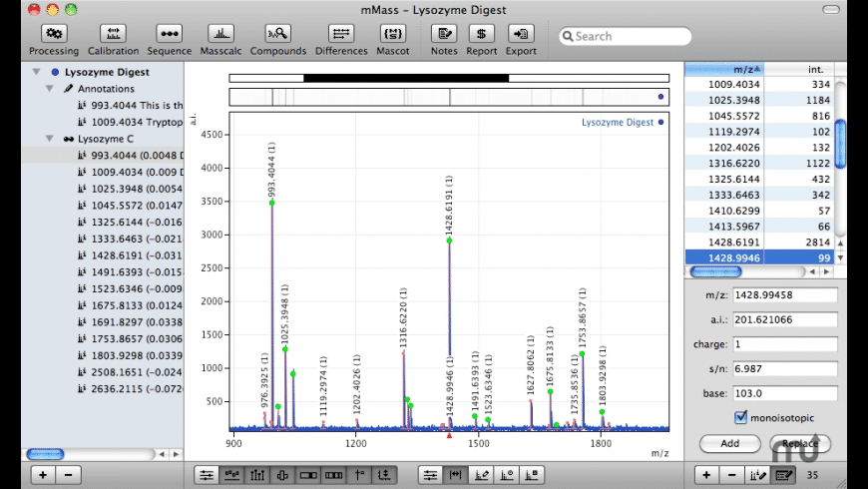Toggle the gel view display
The height and width of the screenshot is (489, 868).
[334, 475]
